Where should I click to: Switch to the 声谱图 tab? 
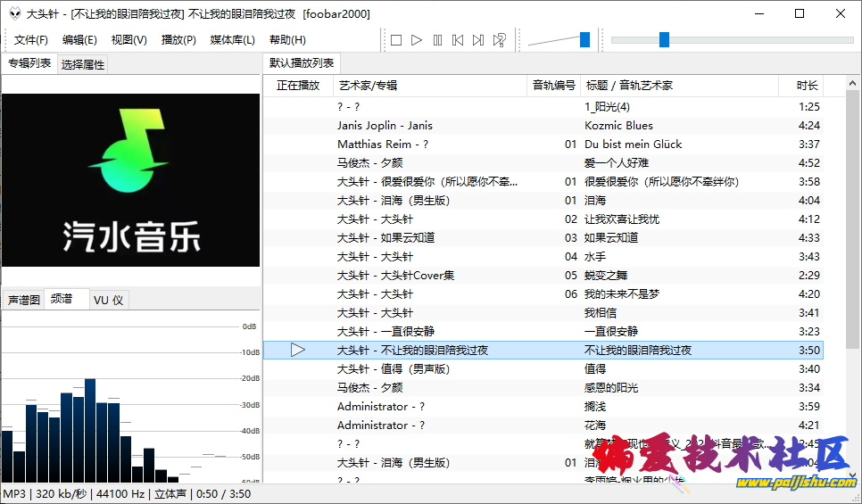click(23, 300)
